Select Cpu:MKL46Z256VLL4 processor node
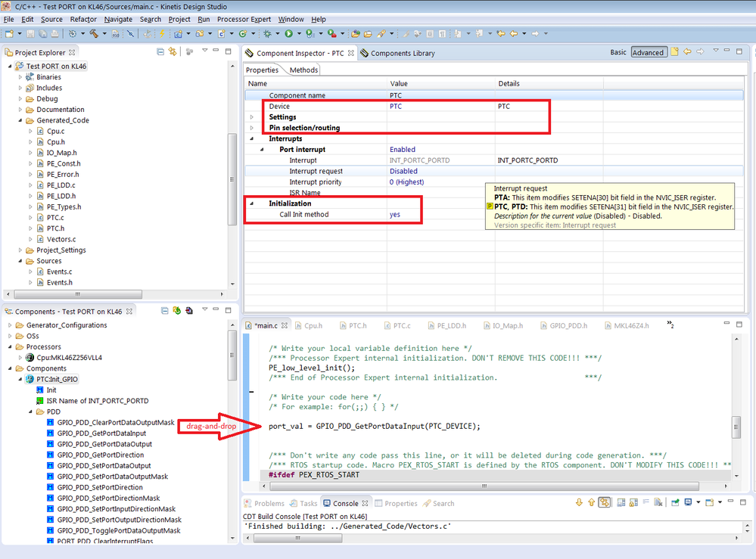This screenshot has width=756, height=559. pos(69,358)
